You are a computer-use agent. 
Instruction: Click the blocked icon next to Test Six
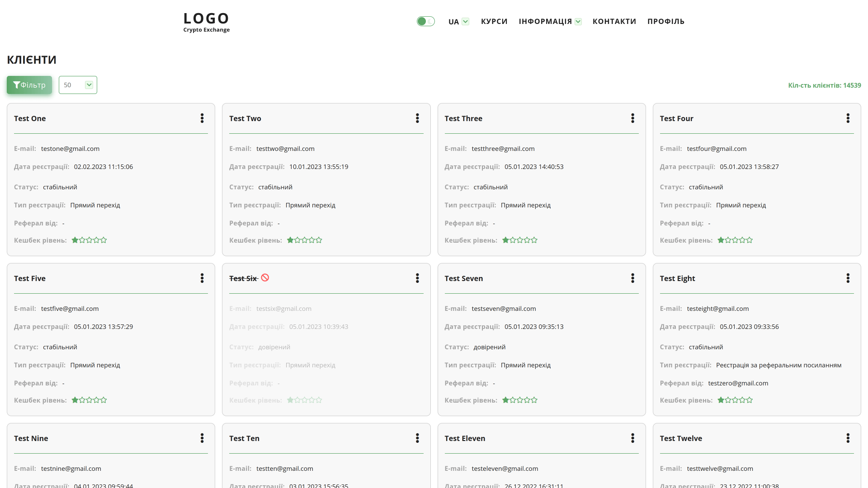265,278
